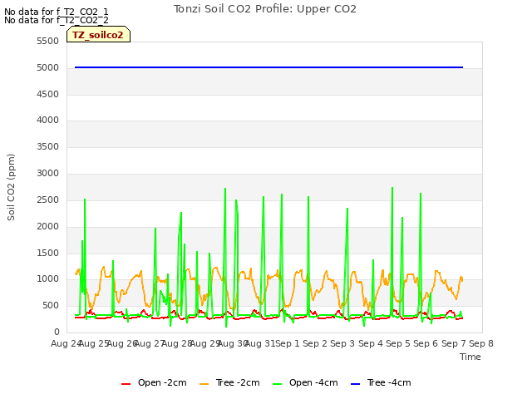
Task: Click the 4500 y-axis tick label
Action: (x=48, y=94)
